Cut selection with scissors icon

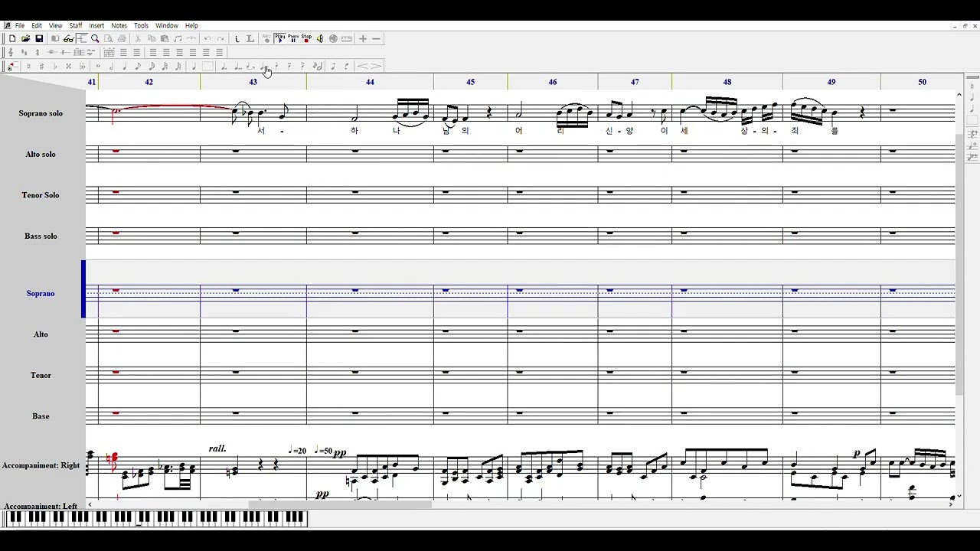pos(138,38)
